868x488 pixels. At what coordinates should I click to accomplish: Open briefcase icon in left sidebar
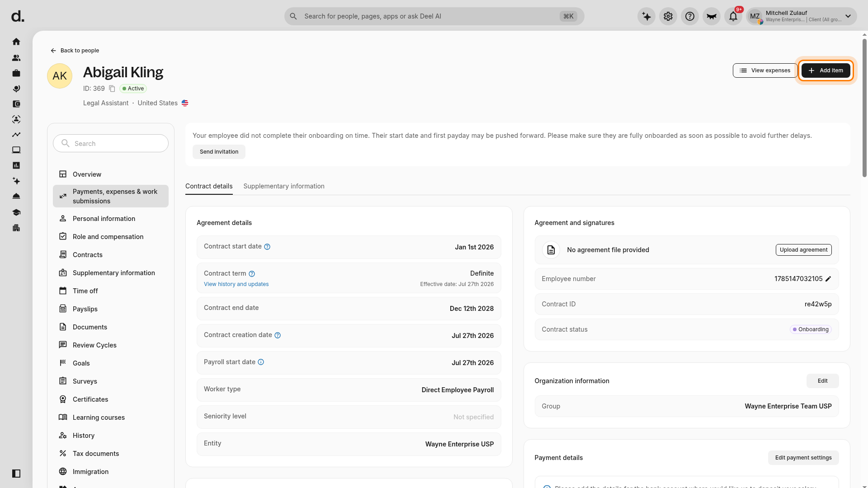(x=16, y=73)
